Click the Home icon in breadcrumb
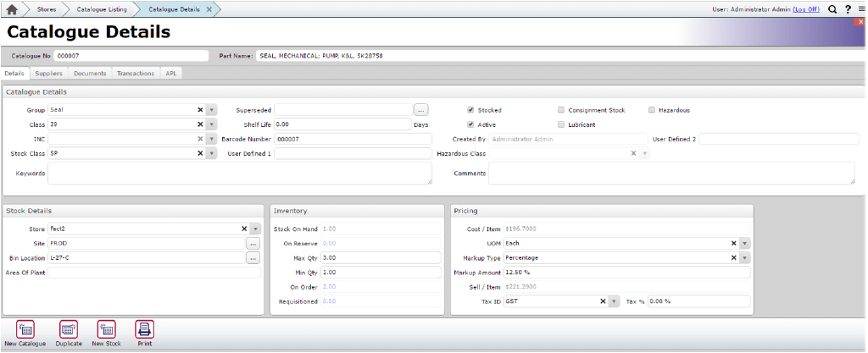 (13, 9)
